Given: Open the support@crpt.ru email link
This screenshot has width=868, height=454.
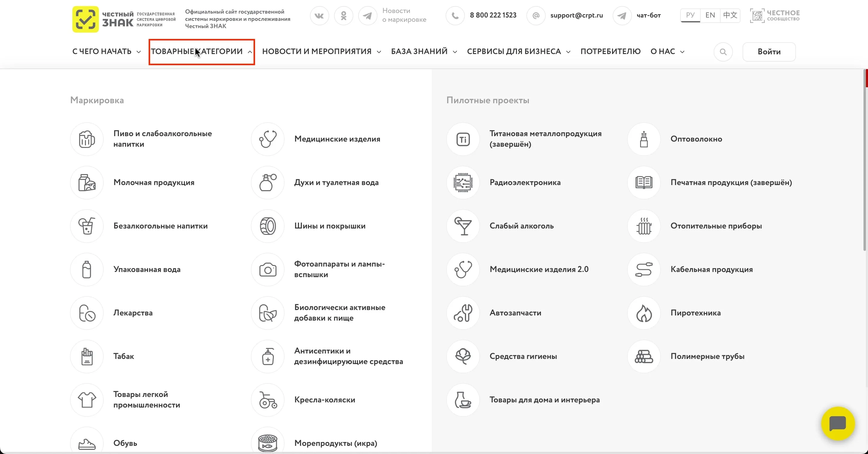Looking at the screenshot, I should coord(576,15).
